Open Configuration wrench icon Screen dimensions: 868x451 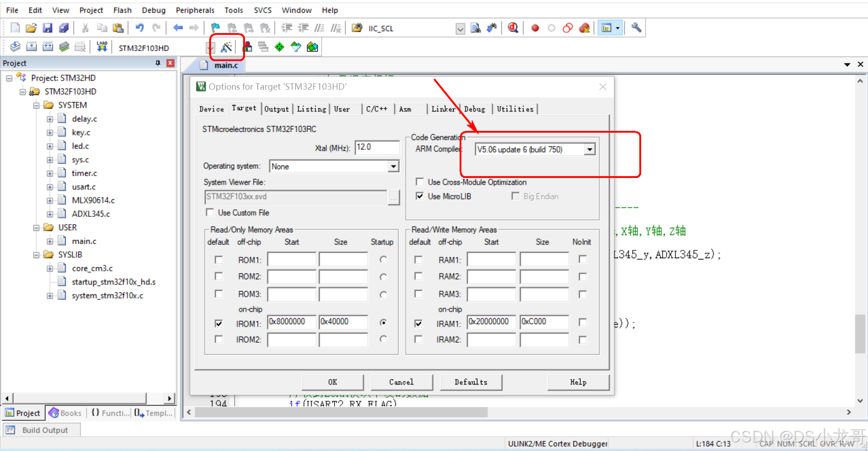coord(636,28)
